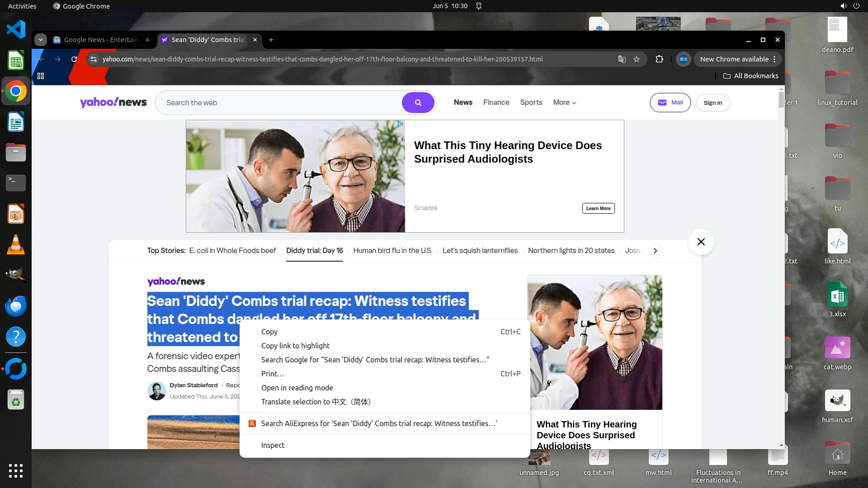The image size is (868, 488).
Task: Toggle the system volume icon in top bar
Action: click(843, 6)
